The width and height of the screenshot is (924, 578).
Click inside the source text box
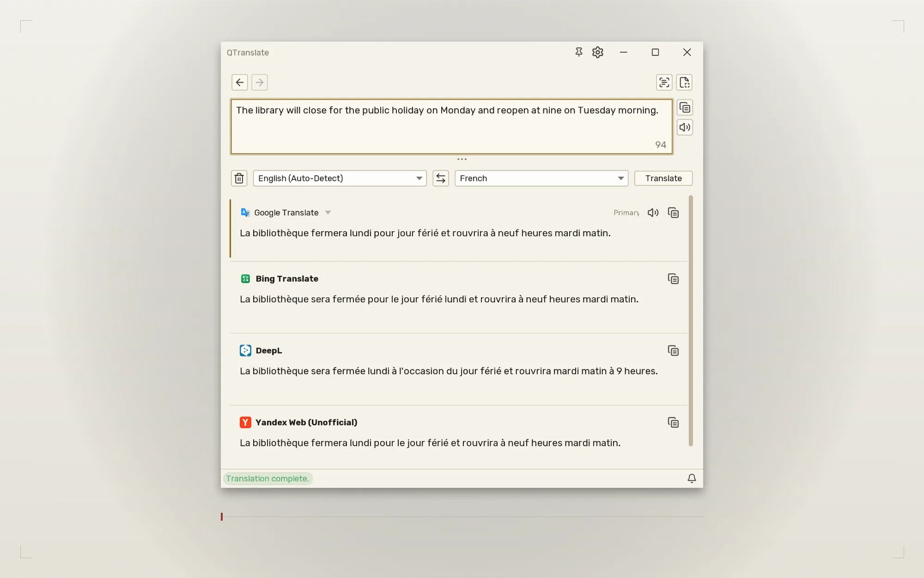pyautogui.click(x=451, y=126)
